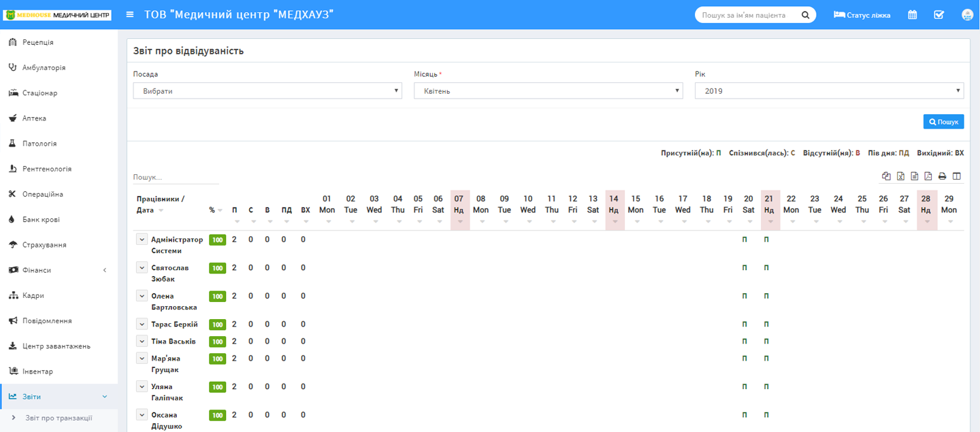Image resolution: width=980 pixels, height=432 pixels.
Task: Click the MEDHOUSE logo
Action: tap(58, 14)
